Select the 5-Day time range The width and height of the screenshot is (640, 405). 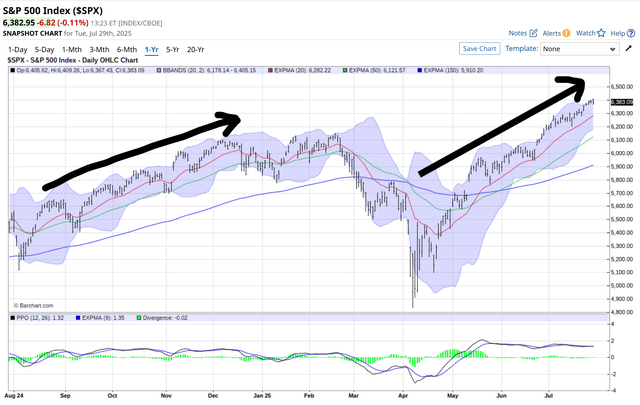[44, 49]
